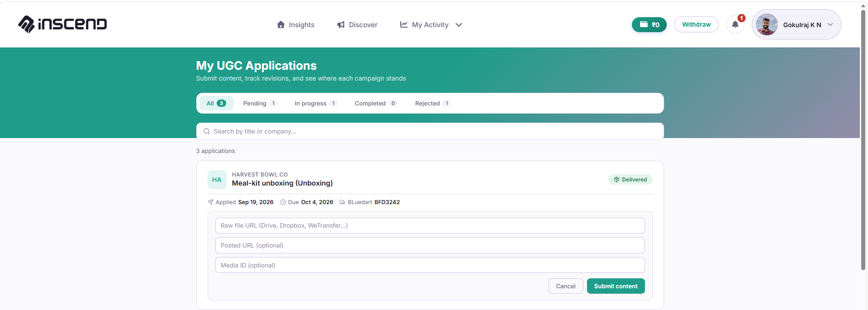This screenshot has width=868, height=310.
Task: Click the Inscend logo
Action: [x=63, y=24]
